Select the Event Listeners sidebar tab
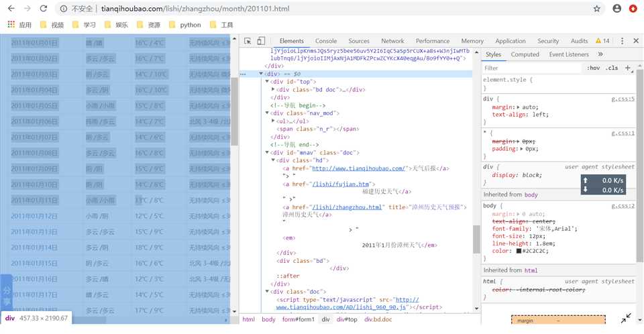The height and width of the screenshot is (334, 644). 569,54
